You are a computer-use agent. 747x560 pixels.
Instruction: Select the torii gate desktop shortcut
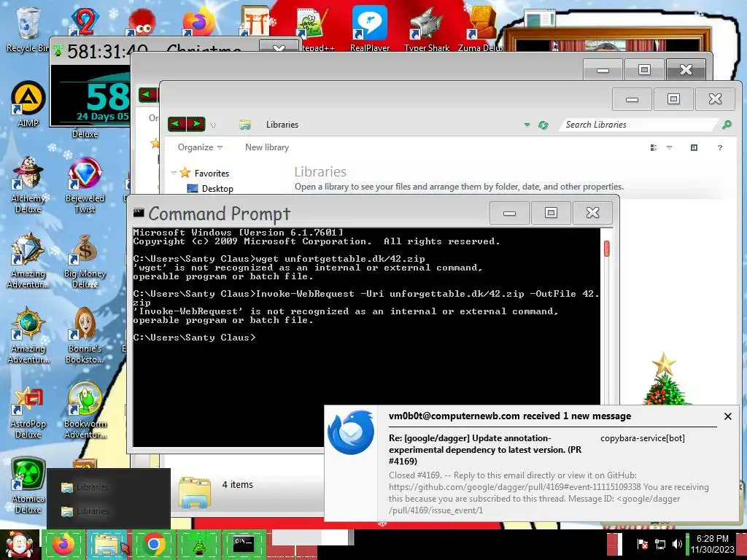[x=255, y=21]
